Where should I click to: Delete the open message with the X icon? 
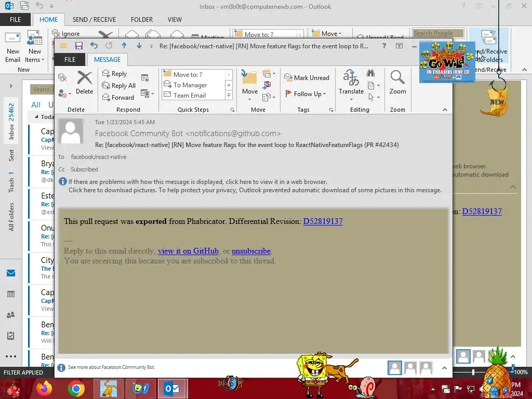click(x=85, y=83)
